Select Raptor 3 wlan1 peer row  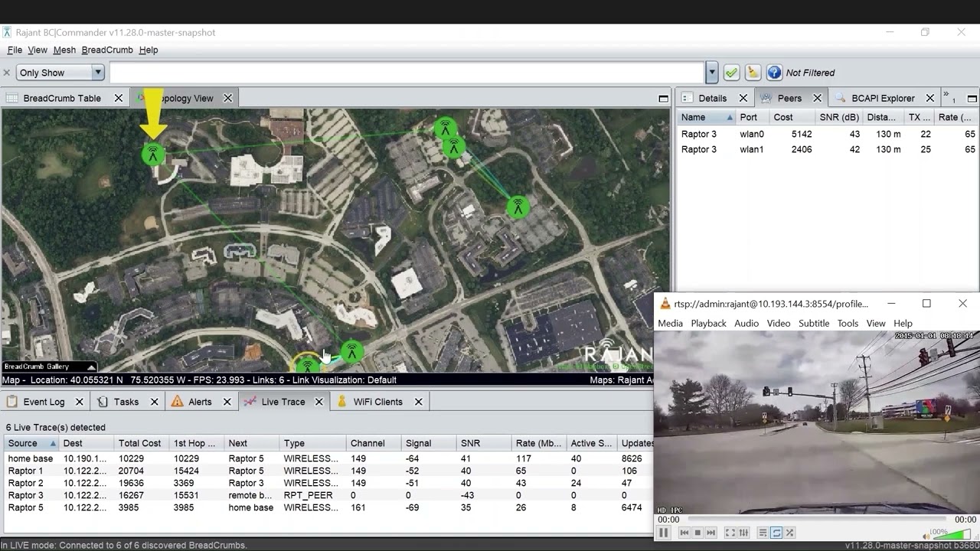(828, 149)
